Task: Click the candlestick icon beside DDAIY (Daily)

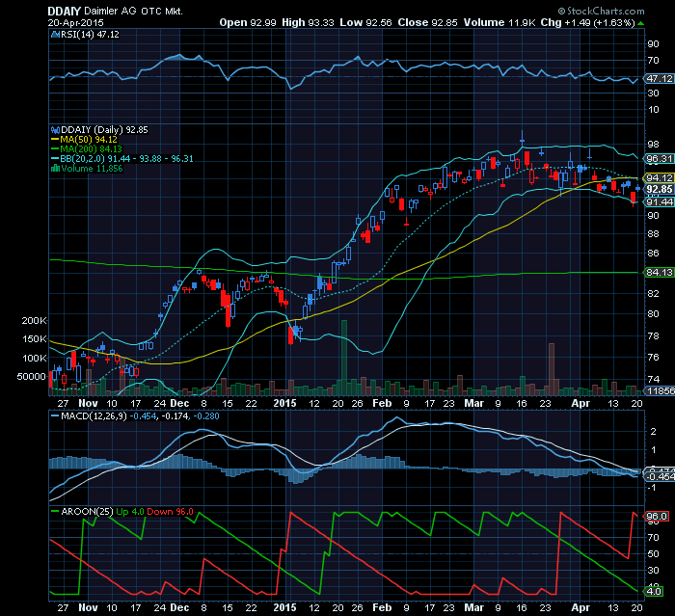Action: (55, 130)
